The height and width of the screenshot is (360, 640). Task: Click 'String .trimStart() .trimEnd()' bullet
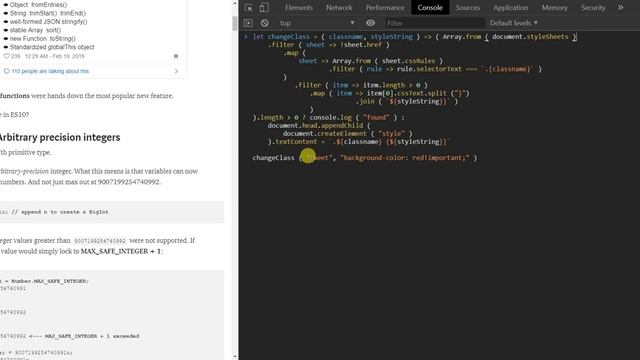point(48,13)
